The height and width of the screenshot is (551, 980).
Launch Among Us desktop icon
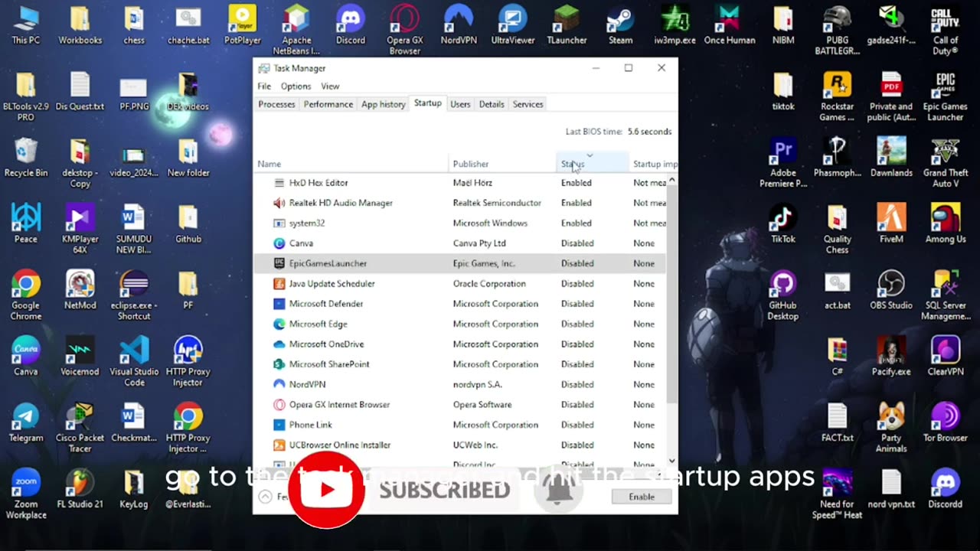tap(946, 223)
